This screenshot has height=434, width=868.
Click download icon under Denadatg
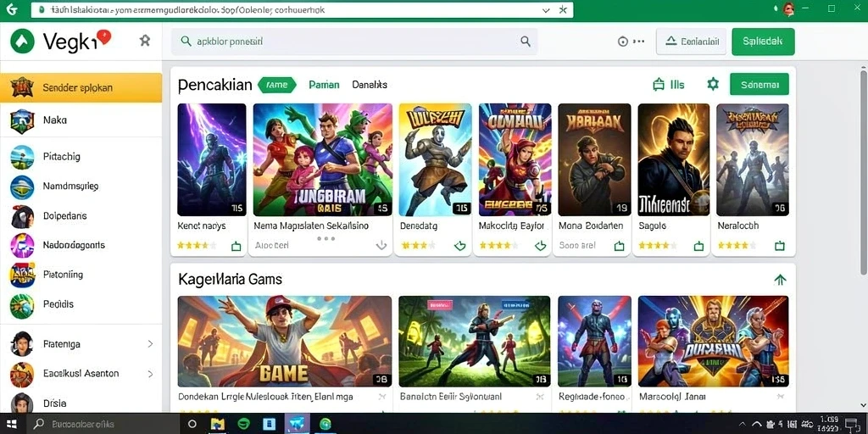(x=460, y=246)
